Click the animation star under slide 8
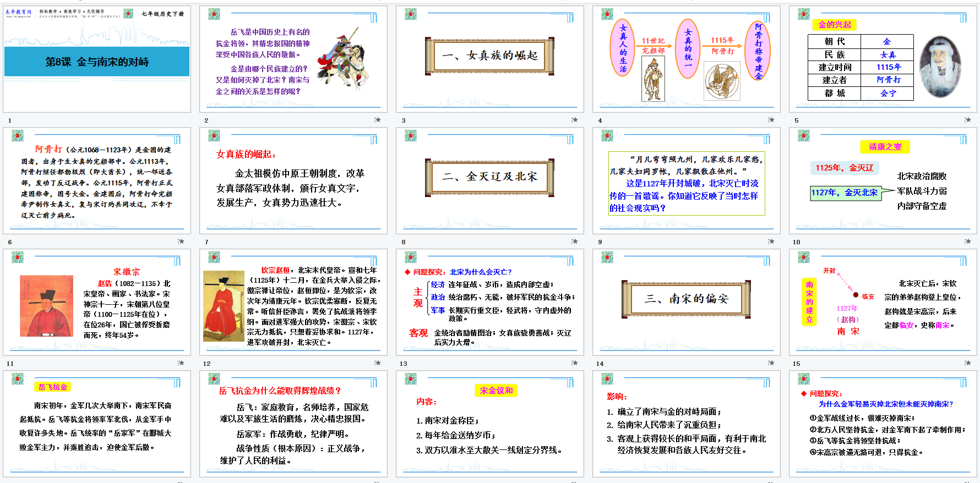This screenshot has height=483, width=980. (x=574, y=241)
